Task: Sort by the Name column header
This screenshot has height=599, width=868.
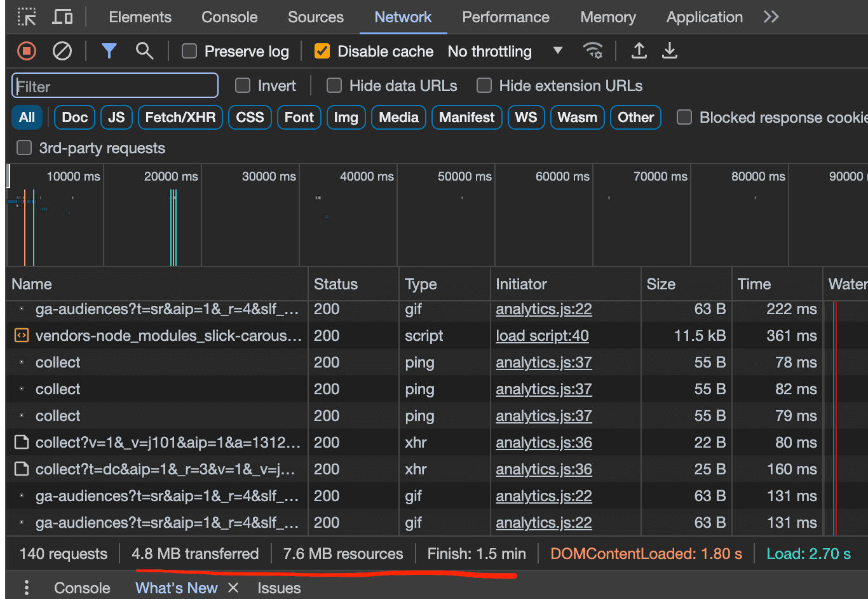Action: click(157, 284)
